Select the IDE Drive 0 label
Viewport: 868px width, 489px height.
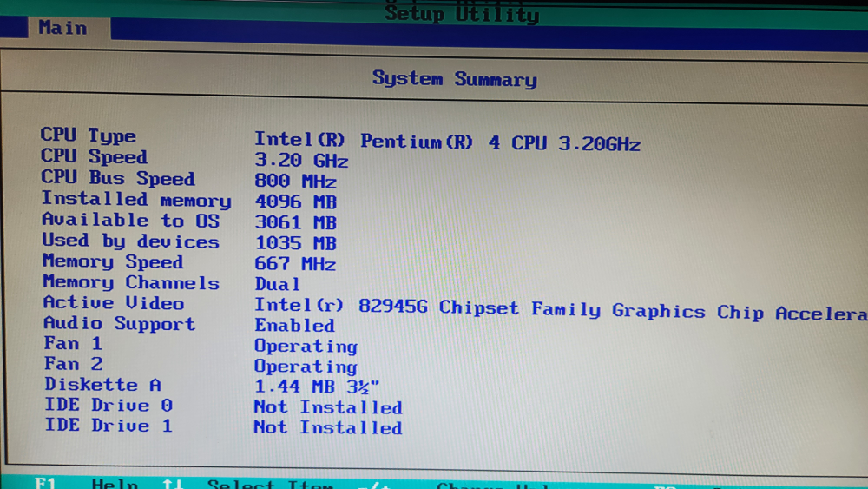tap(108, 406)
